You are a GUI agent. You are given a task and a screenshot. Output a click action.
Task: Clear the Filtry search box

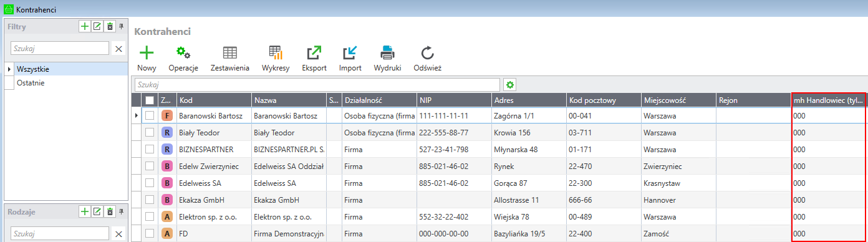[x=118, y=48]
